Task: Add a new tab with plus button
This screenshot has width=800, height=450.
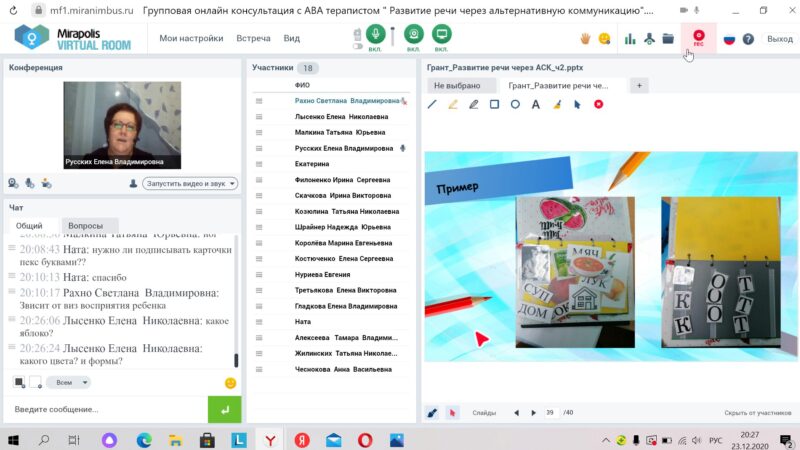Action: coord(639,86)
